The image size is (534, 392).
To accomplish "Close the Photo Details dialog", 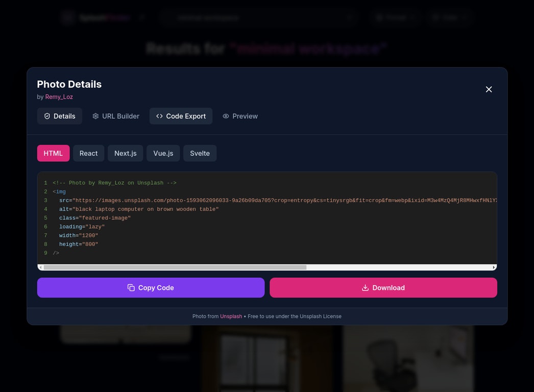I will pos(489,89).
